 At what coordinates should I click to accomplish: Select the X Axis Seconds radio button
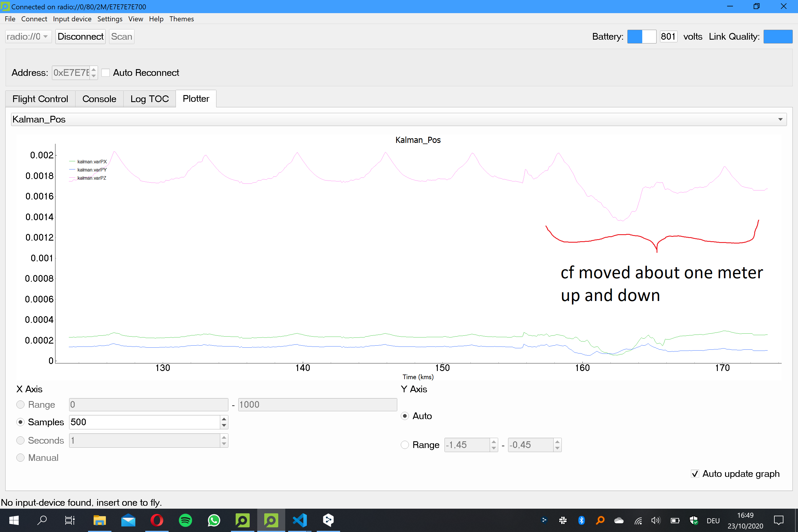point(21,440)
